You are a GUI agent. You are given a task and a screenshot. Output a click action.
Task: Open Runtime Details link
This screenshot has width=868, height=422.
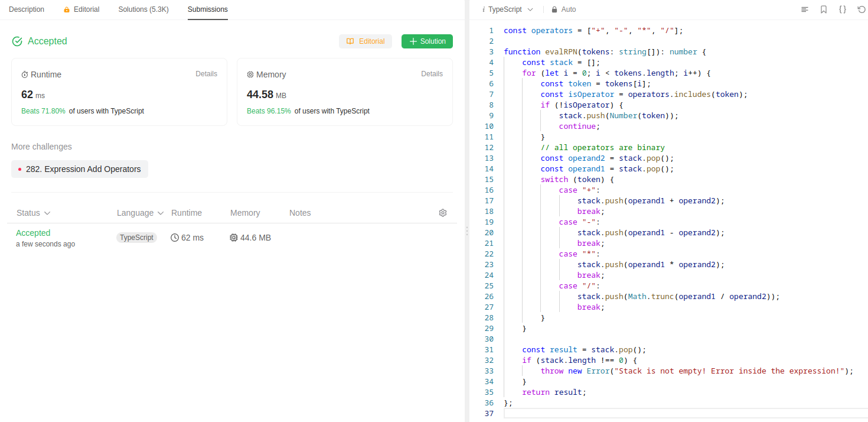pyautogui.click(x=206, y=74)
